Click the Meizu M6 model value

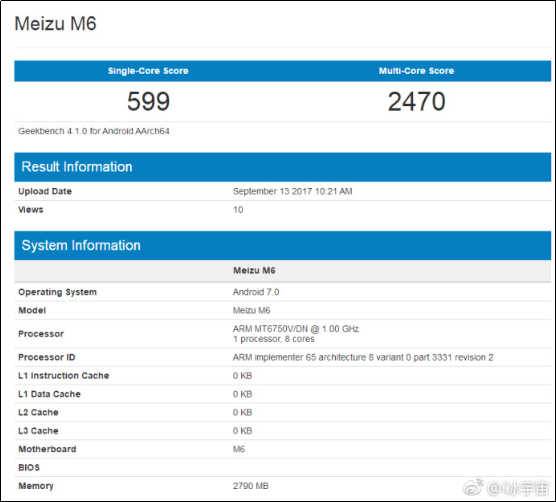pos(251,311)
